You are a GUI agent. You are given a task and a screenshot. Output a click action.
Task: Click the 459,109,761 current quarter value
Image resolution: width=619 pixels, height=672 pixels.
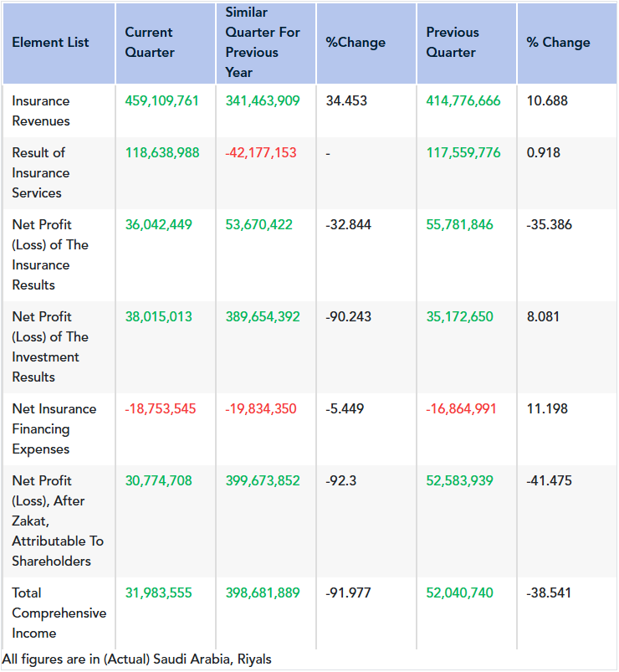coord(162,100)
